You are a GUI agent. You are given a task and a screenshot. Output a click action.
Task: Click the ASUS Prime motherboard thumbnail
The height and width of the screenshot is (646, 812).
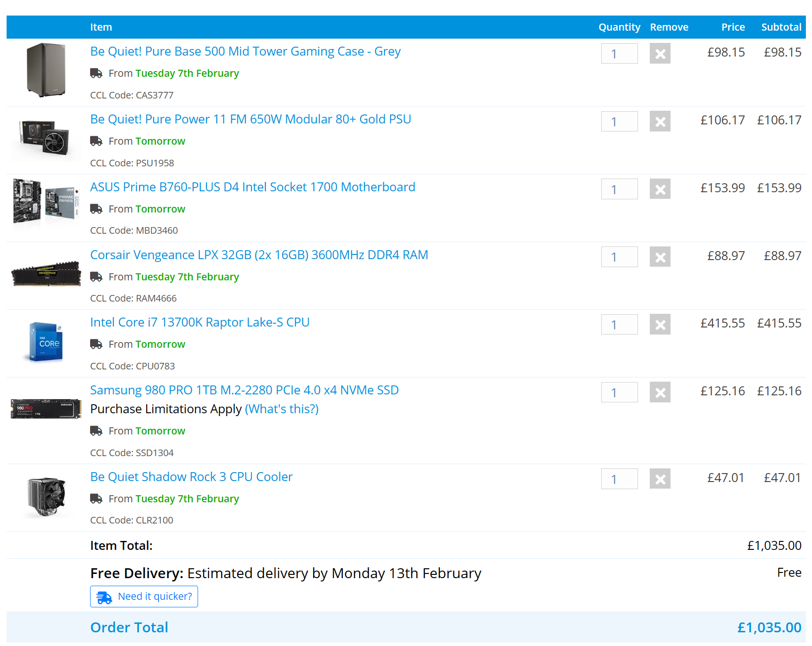click(46, 201)
